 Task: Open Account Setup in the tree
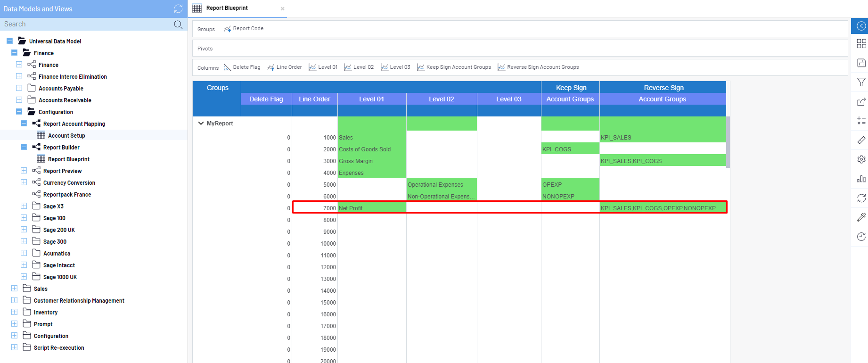[x=66, y=136]
